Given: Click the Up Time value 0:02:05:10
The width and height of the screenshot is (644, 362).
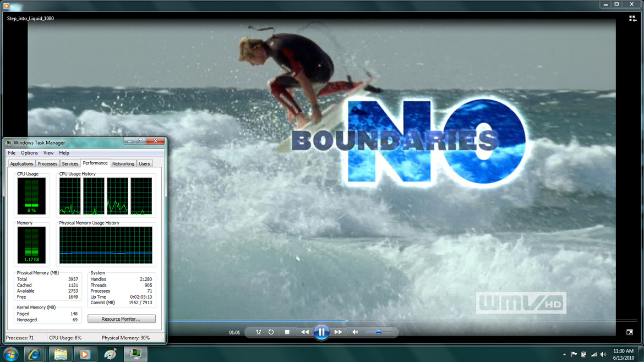Looking at the screenshot, I should 141,297.
